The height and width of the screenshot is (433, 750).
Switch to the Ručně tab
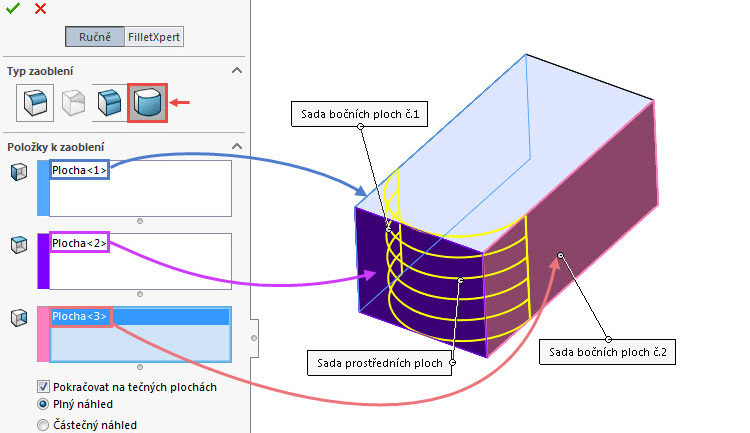coord(95,37)
